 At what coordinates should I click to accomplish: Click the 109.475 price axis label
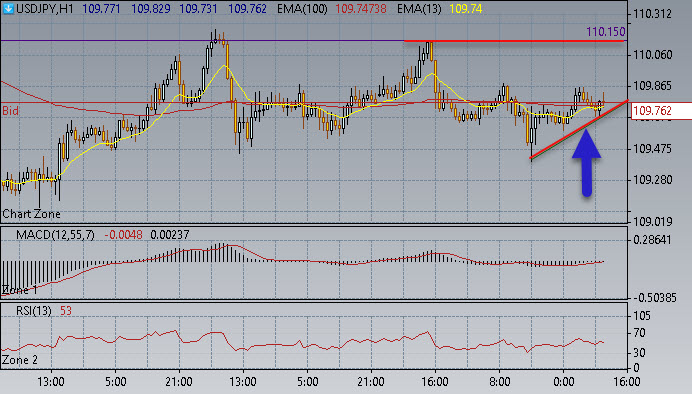(652, 149)
